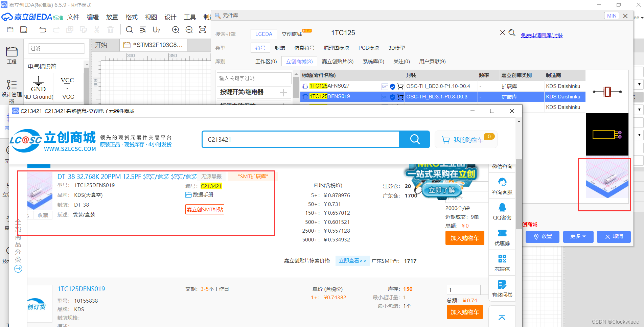Click 免费申请画库/封装 link

point(542,35)
